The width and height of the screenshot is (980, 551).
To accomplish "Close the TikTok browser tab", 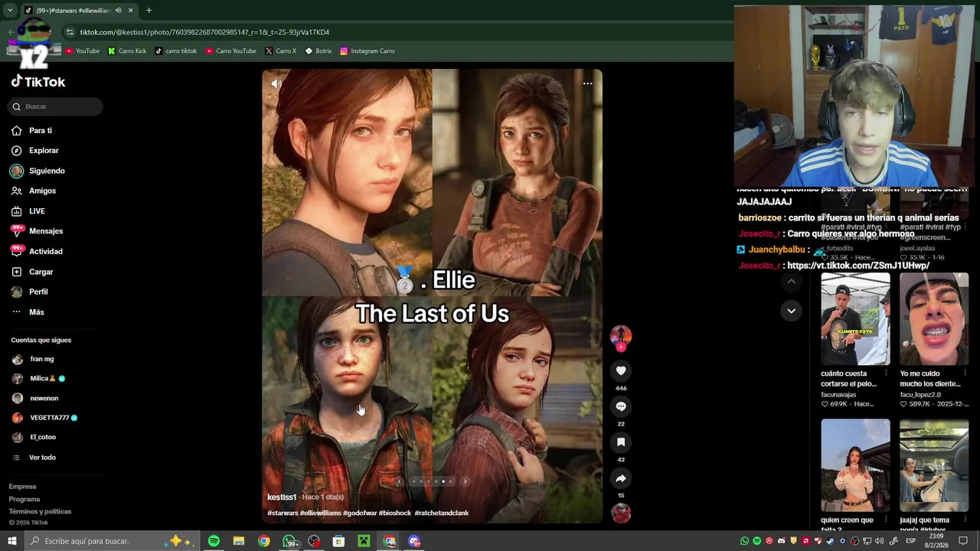I will pos(130,10).
